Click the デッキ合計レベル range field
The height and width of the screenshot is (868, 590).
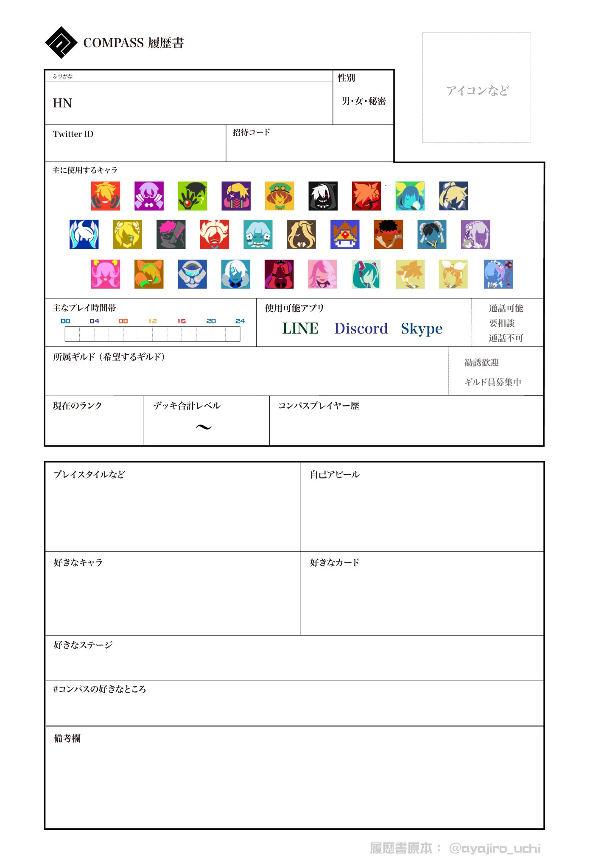coord(207,420)
